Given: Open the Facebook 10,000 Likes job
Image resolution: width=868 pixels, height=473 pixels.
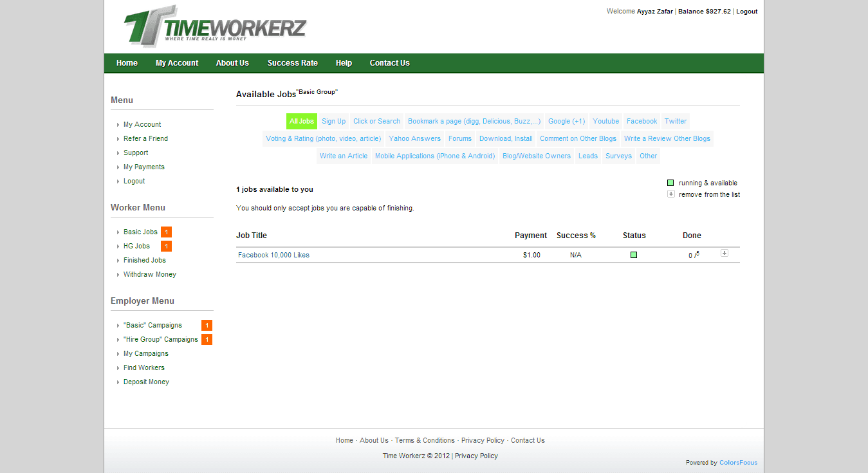Looking at the screenshot, I should pyautogui.click(x=273, y=255).
